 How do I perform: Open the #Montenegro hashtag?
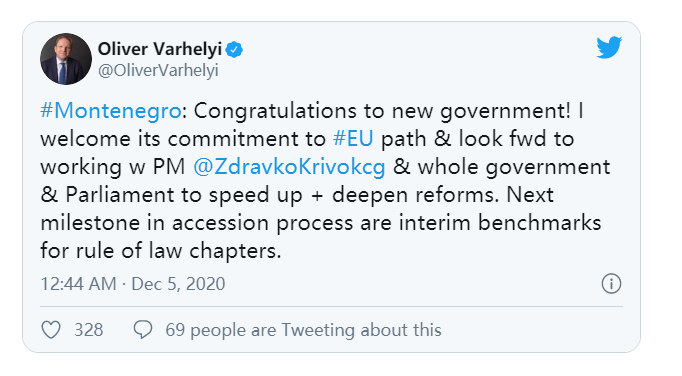(x=110, y=111)
